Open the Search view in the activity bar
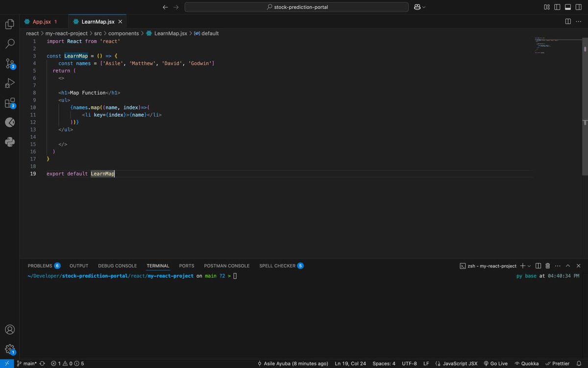The height and width of the screenshot is (368, 588). (10, 44)
